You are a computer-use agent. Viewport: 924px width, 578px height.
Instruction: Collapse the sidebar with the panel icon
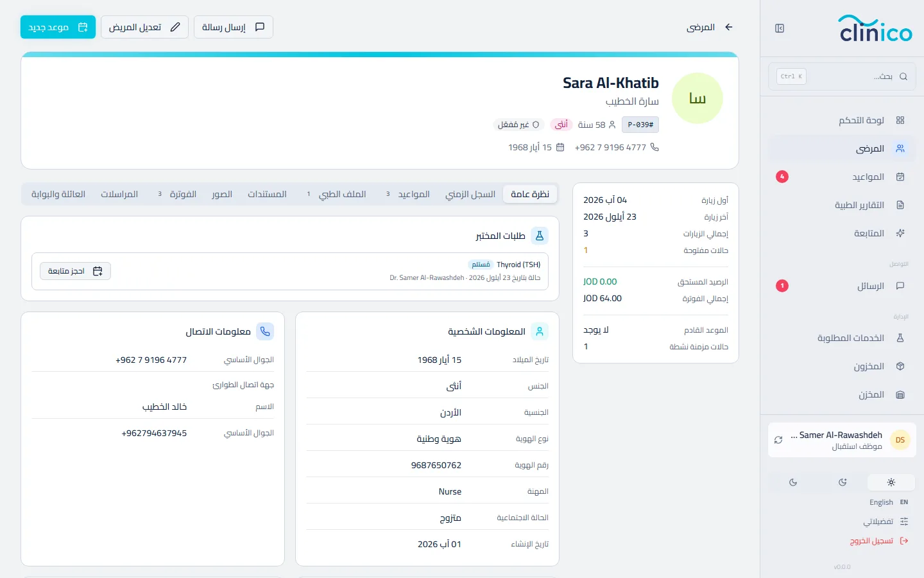(x=780, y=28)
